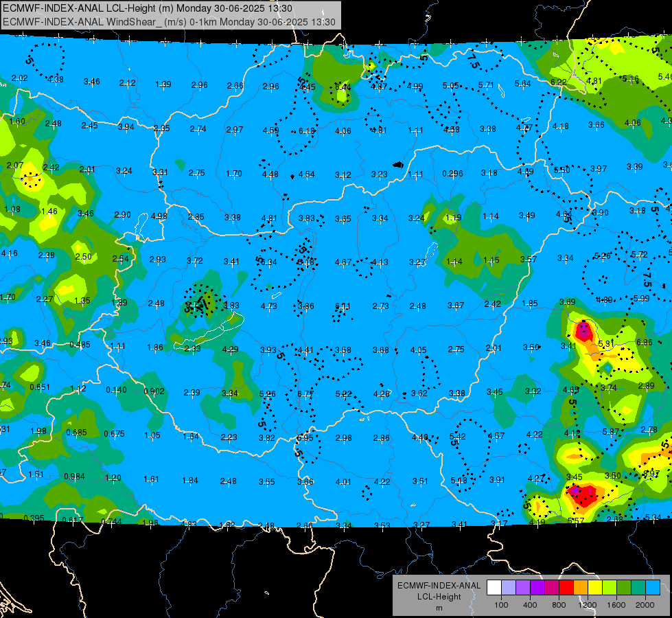Click the wind shear value 1.19
This screenshot has width=672, height=618.
pyautogui.click(x=454, y=217)
